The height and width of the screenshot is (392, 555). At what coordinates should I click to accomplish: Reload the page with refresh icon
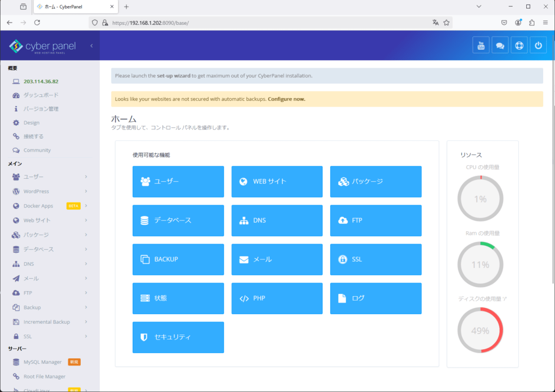pos(37,22)
